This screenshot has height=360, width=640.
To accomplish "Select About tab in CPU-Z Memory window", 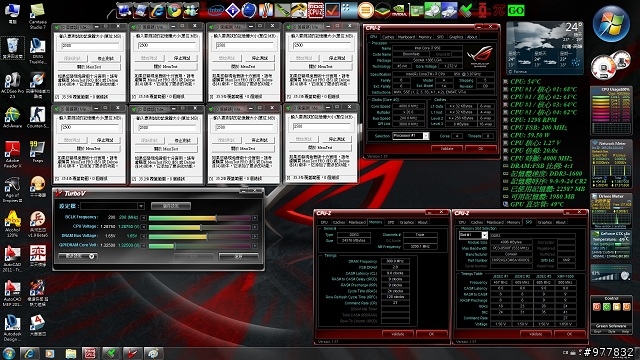I will tap(422, 222).
